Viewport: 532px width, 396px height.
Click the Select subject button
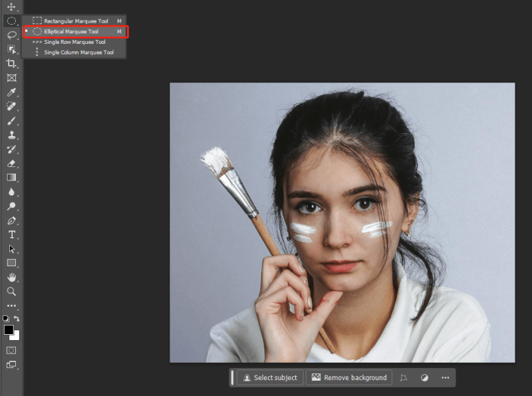click(x=270, y=377)
